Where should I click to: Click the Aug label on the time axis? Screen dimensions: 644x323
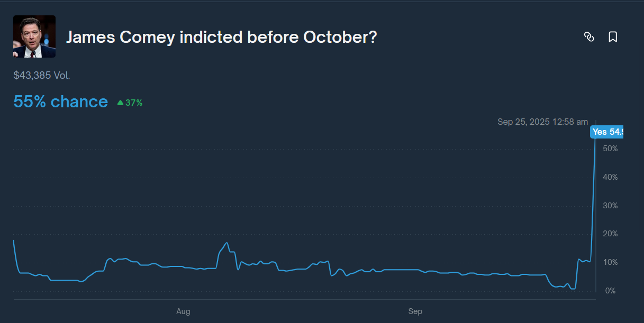183,311
